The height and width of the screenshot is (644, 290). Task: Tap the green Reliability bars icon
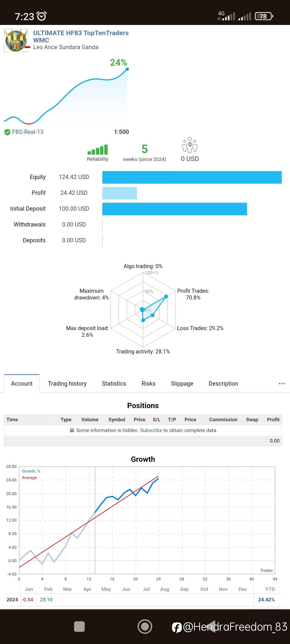97,150
